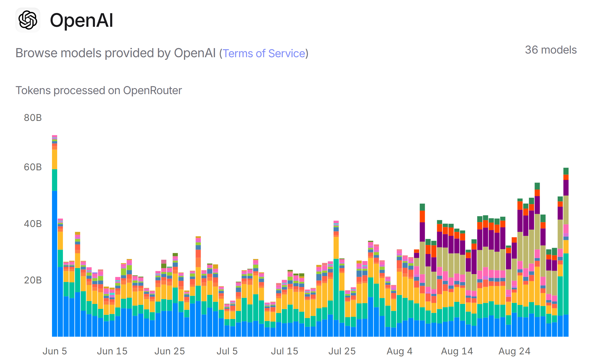598x364 pixels.
Task: Click the OpenAI logo icon
Action: [x=28, y=20]
